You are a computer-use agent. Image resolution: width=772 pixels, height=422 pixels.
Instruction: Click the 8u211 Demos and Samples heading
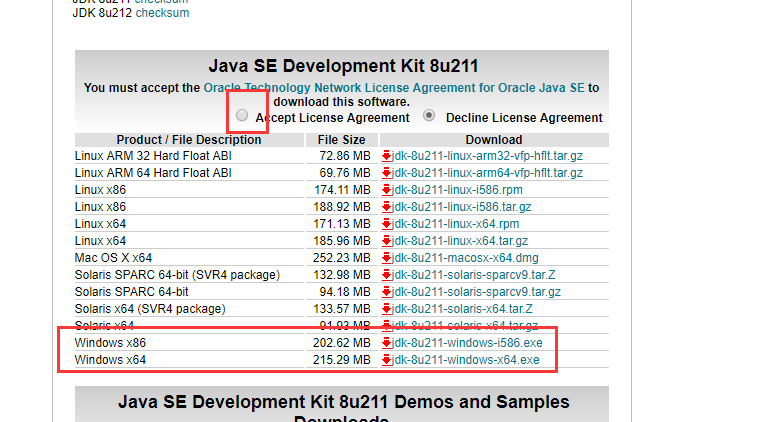point(343,410)
